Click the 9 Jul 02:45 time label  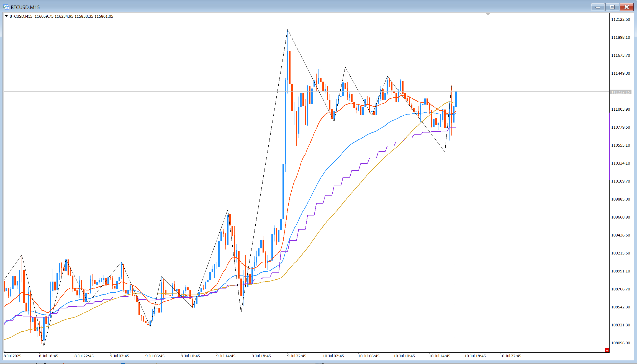point(120,356)
